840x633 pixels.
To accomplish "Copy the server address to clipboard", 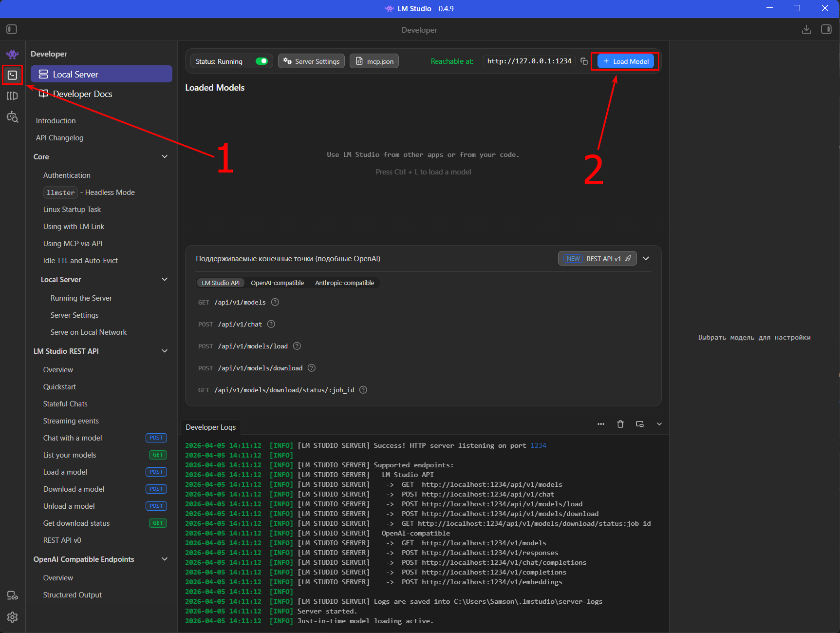I will pos(584,61).
